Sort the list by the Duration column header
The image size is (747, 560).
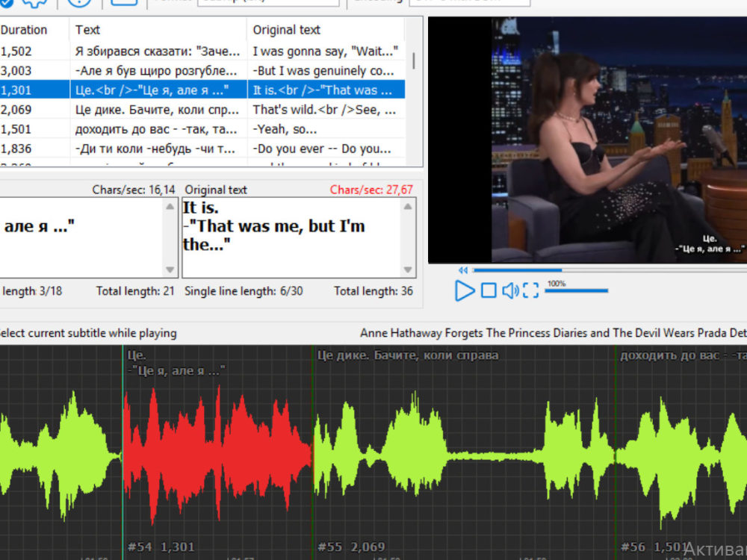[x=34, y=30]
